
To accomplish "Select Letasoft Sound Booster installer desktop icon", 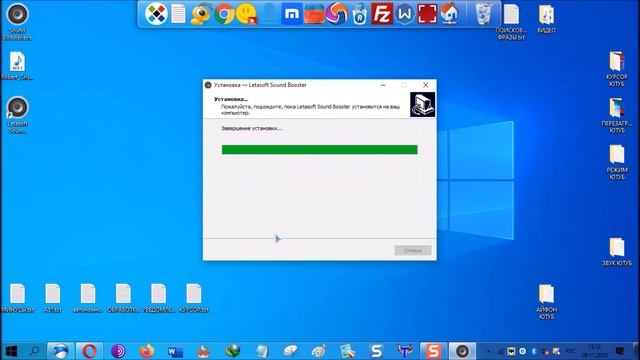I will [17, 115].
